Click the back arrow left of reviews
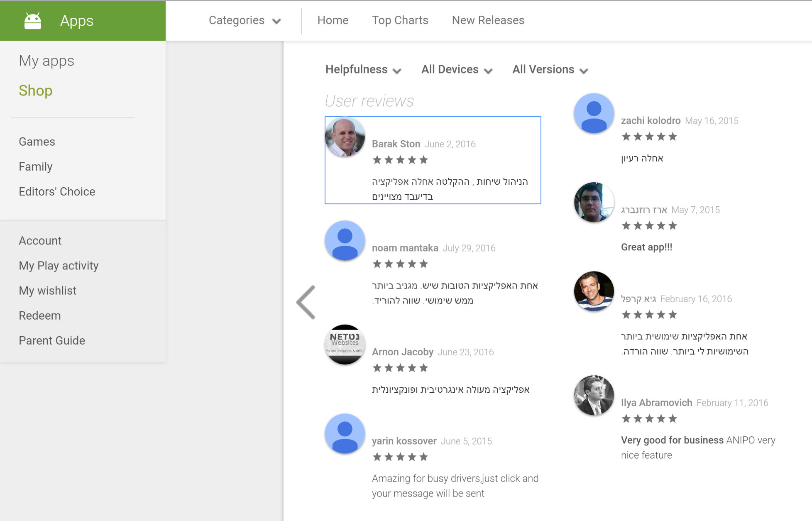812x521 pixels. coord(306,302)
